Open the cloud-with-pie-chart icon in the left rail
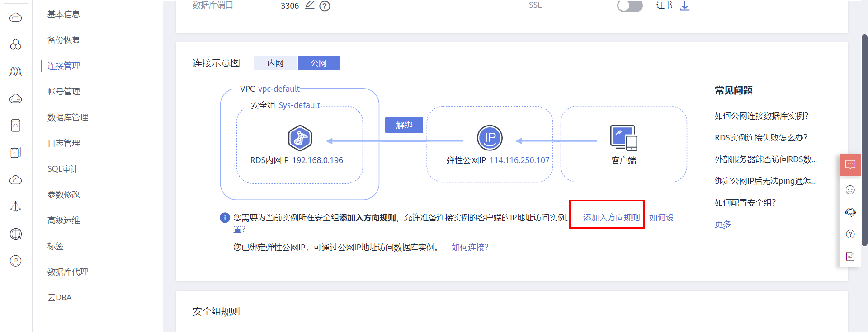This screenshot has width=868, height=332. [x=16, y=180]
